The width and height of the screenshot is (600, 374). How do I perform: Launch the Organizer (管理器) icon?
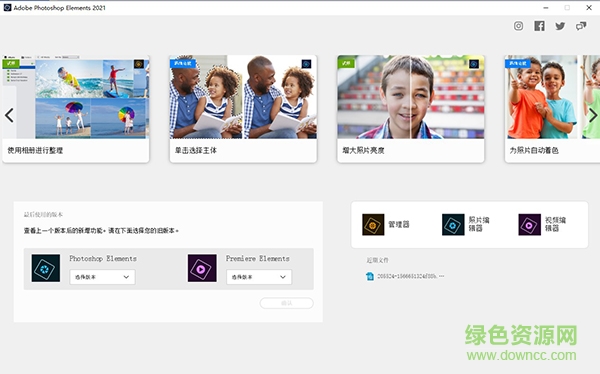[x=373, y=225]
